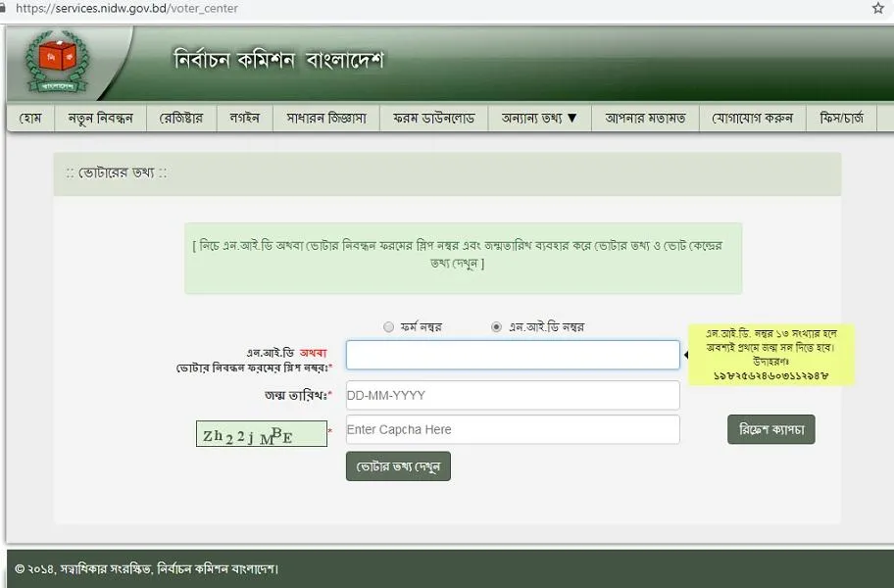Open আপনার মতামত menu item
The image size is (894, 588).
tap(645, 119)
